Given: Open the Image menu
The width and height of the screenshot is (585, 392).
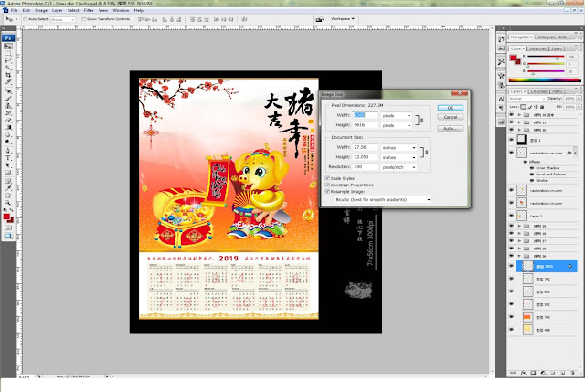Looking at the screenshot, I should click(x=40, y=10).
